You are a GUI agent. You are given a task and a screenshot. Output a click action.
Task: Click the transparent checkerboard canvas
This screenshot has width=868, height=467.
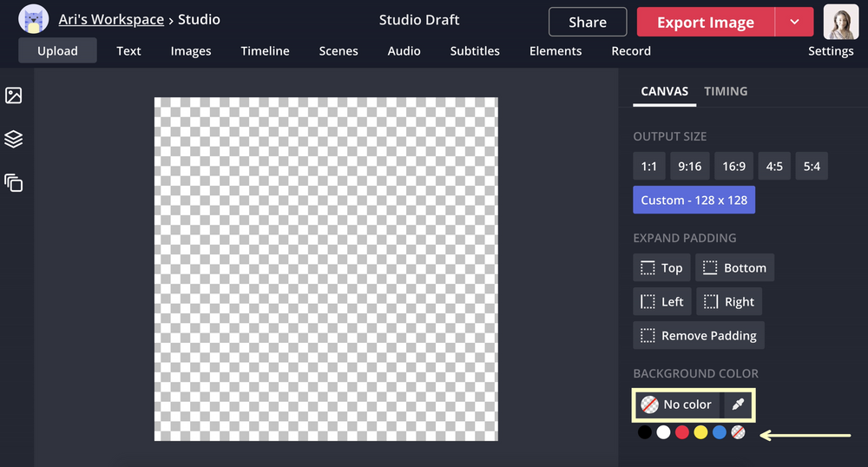pos(325,269)
